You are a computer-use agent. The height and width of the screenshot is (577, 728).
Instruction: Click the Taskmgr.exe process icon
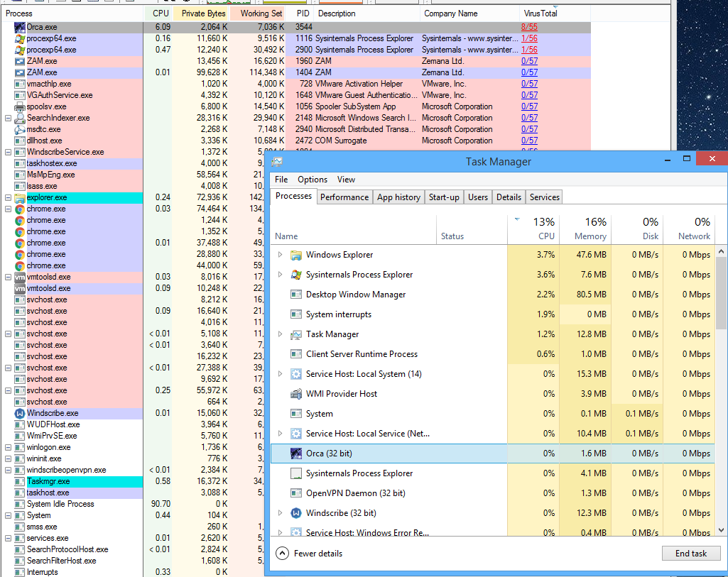(20, 481)
